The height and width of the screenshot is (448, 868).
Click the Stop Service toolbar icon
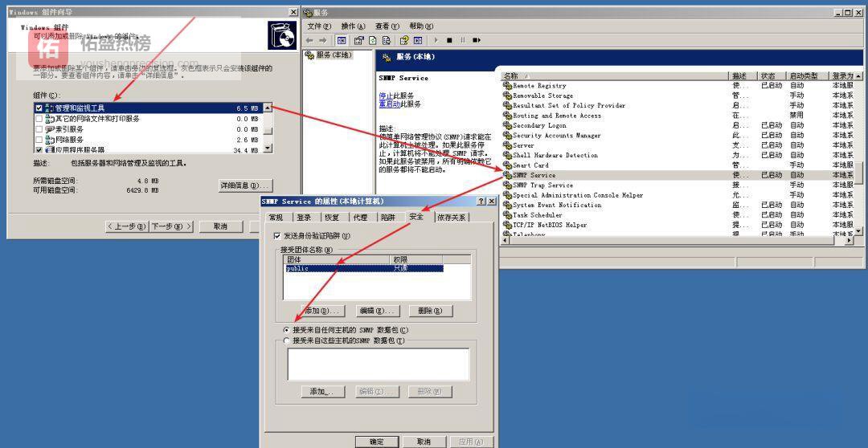tap(449, 40)
